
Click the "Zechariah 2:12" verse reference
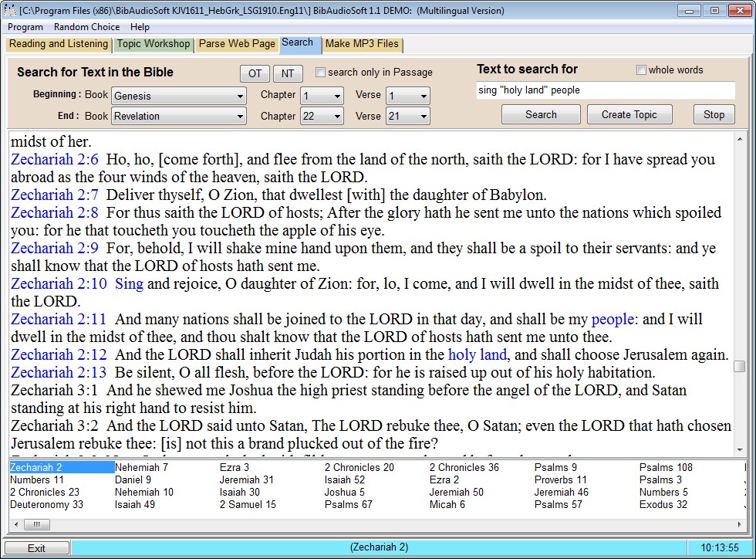coord(59,355)
